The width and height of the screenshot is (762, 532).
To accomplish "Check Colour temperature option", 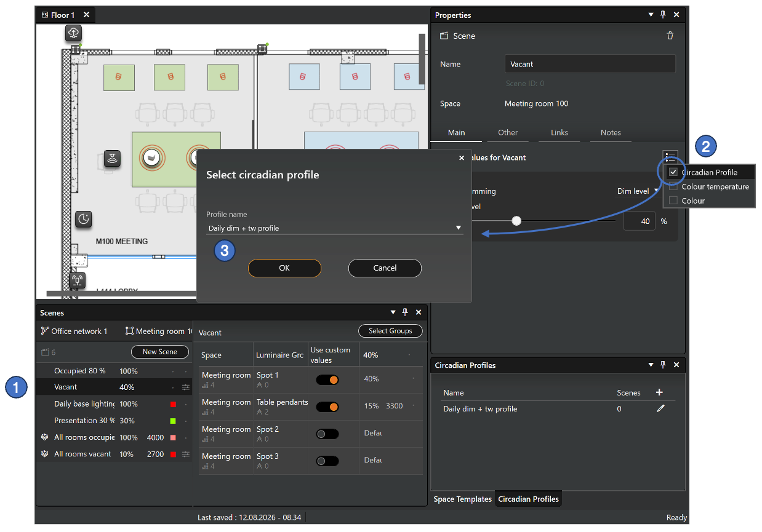I will [673, 186].
